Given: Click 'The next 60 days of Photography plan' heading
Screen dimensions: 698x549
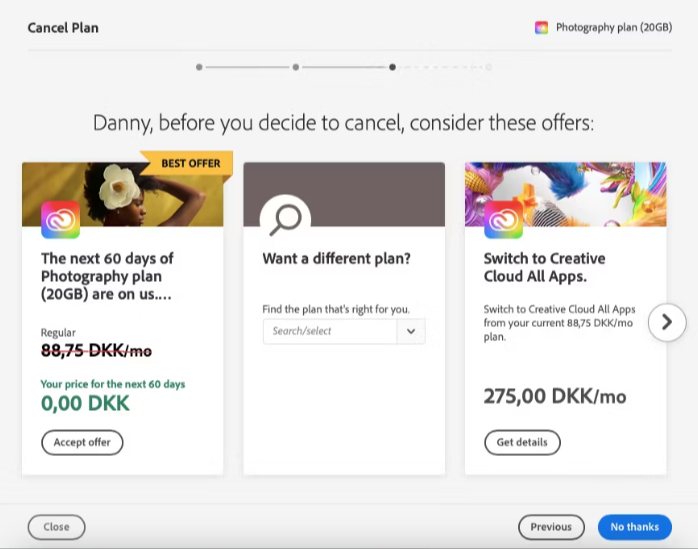Looking at the screenshot, I should pos(107,276).
